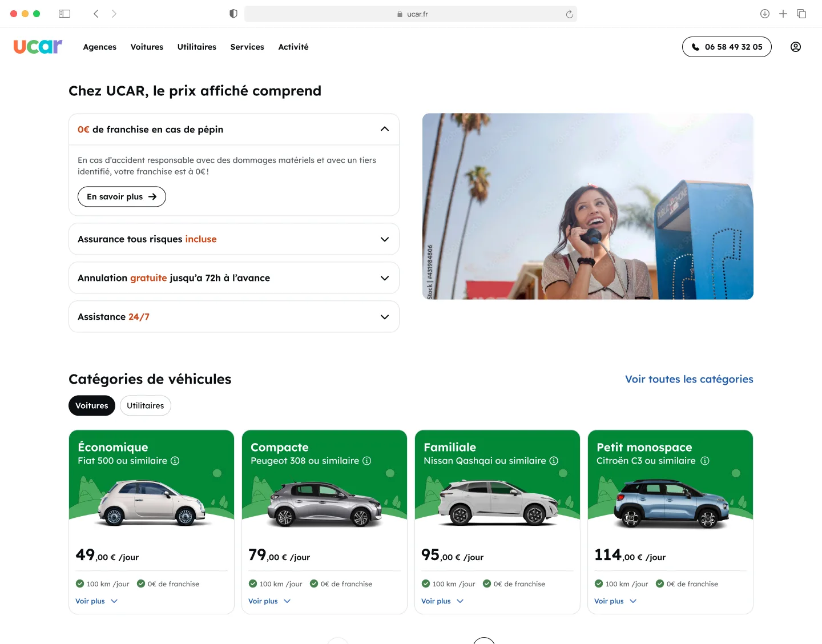Open info icon next to Nissan Qashqai ou similaire
Viewport: 822px width, 644px height.
(554, 461)
